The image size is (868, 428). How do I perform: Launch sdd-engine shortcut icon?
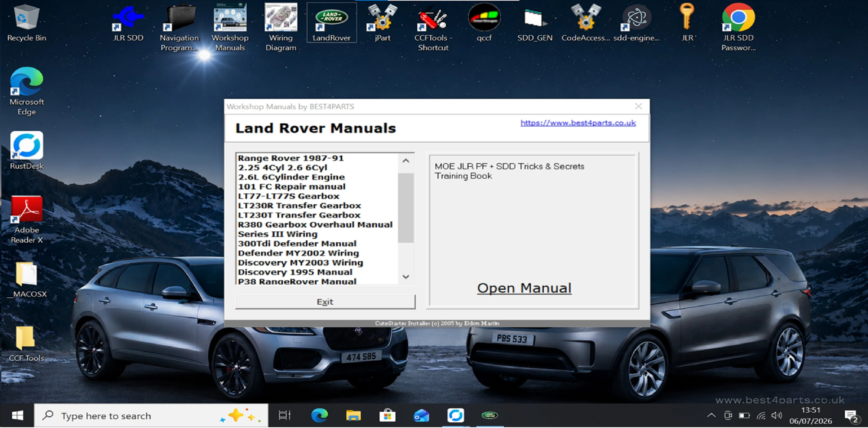click(x=637, y=23)
